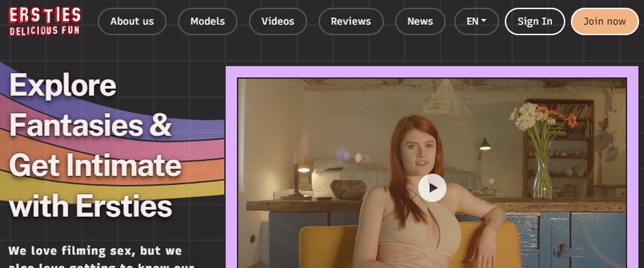Click 'Get Intimate' line of the headline
644x268 pixels.
point(95,166)
